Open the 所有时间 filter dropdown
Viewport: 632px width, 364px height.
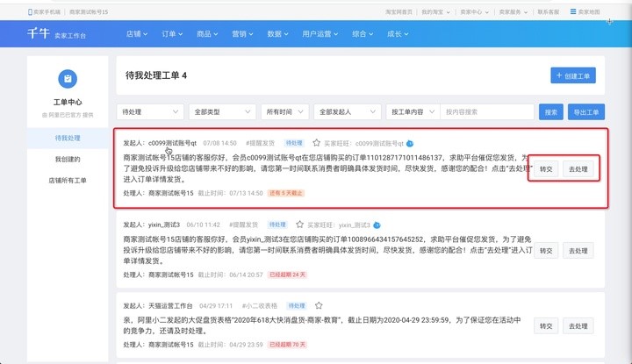tap(284, 112)
